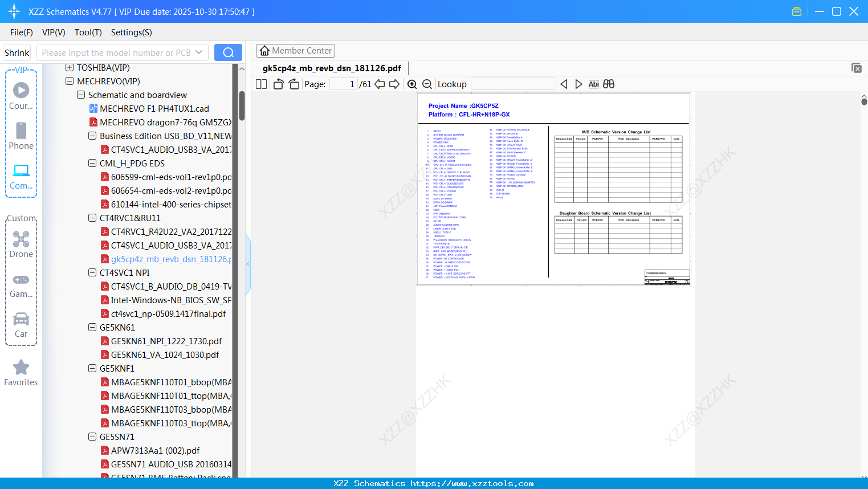Screen dimensions: 868x489
Task: Collapse Business Edition USB_BD folder
Action: tap(92, 136)
